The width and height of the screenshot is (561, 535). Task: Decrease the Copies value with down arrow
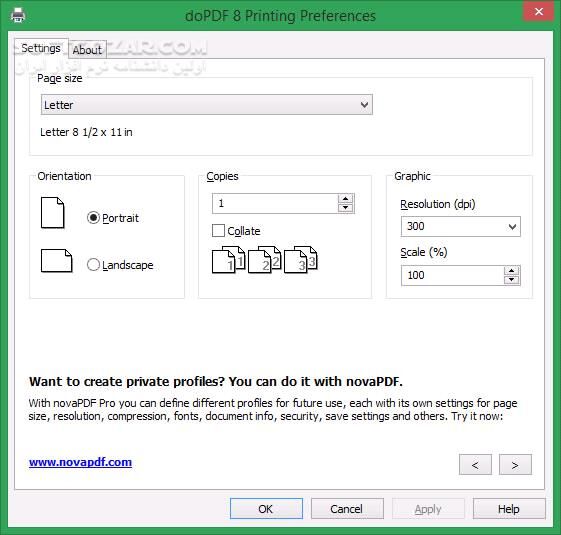click(x=345, y=208)
